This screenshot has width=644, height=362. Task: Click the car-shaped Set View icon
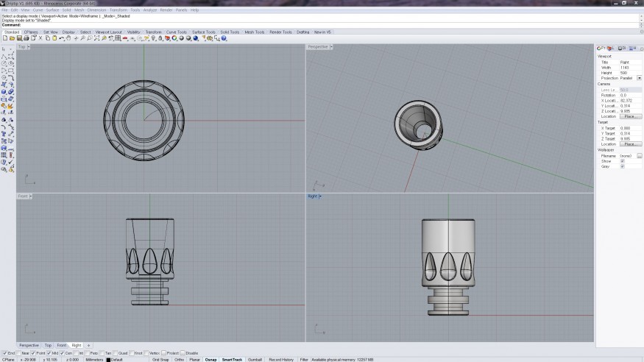125,38
